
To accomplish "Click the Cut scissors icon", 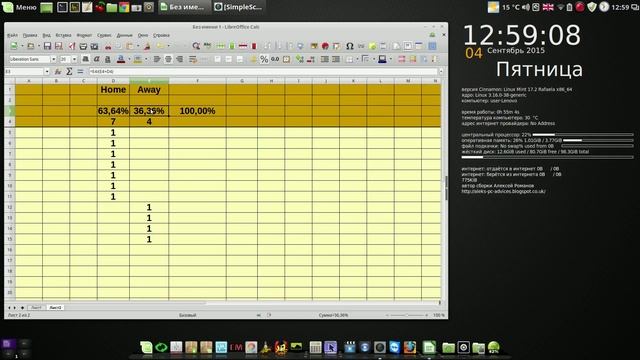I will pyautogui.click(x=108, y=46).
